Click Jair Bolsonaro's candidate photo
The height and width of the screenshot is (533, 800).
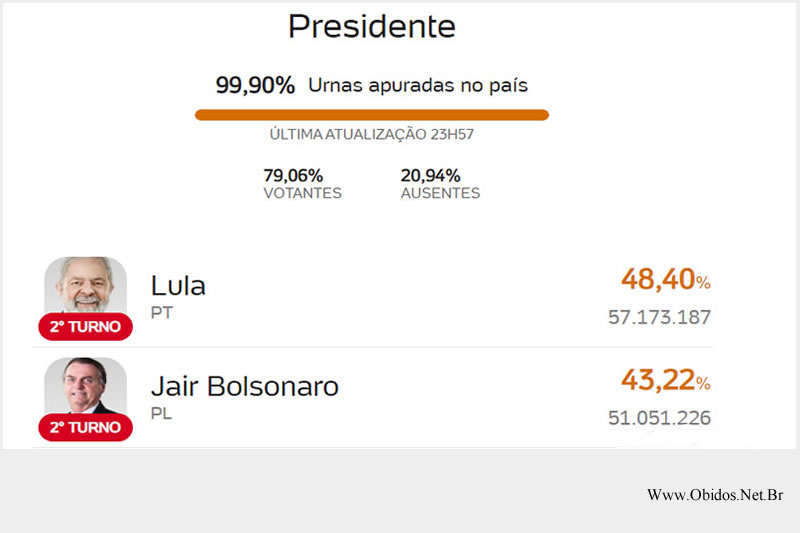86,386
